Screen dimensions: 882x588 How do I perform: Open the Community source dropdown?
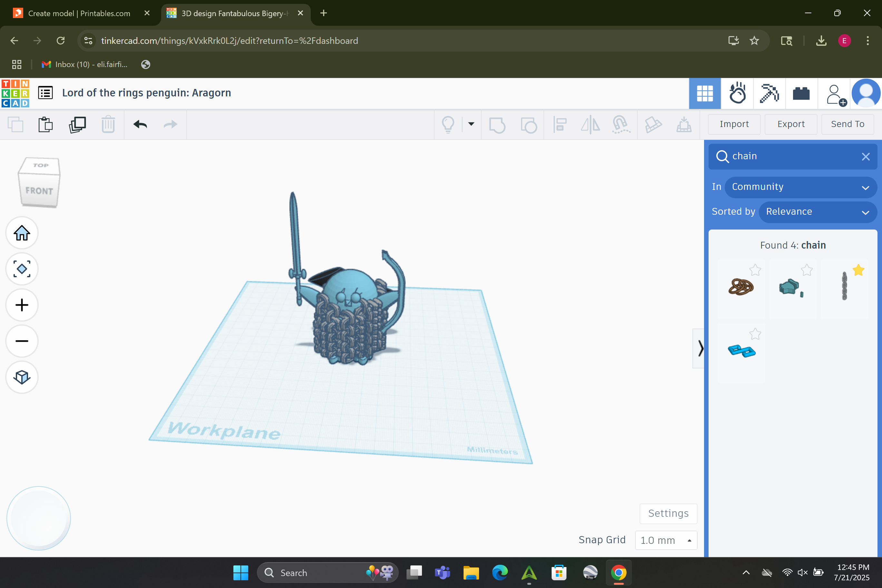click(x=800, y=187)
